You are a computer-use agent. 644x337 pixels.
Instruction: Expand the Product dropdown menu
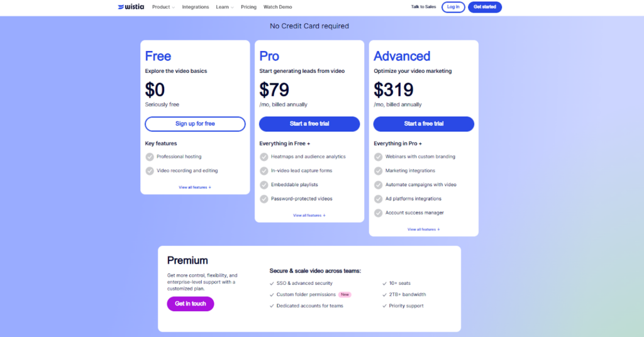pyautogui.click(x=164, y=7)
